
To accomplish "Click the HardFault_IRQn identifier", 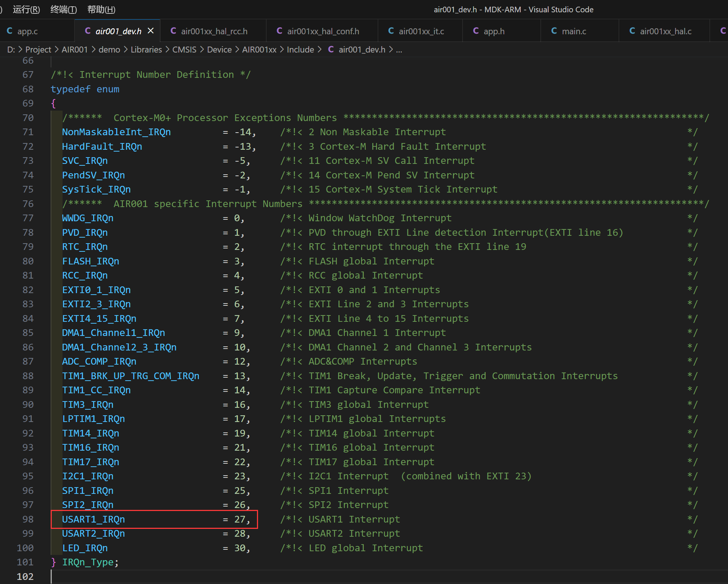I will coord(102,146).
